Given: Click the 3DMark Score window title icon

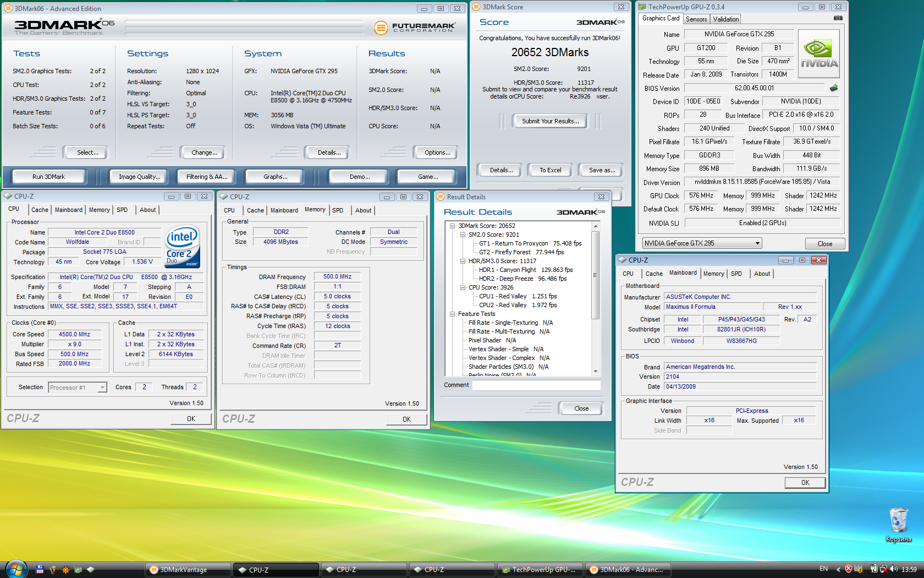Looking at the screenshot, I should pyautogui.click(x=476, y=7).
